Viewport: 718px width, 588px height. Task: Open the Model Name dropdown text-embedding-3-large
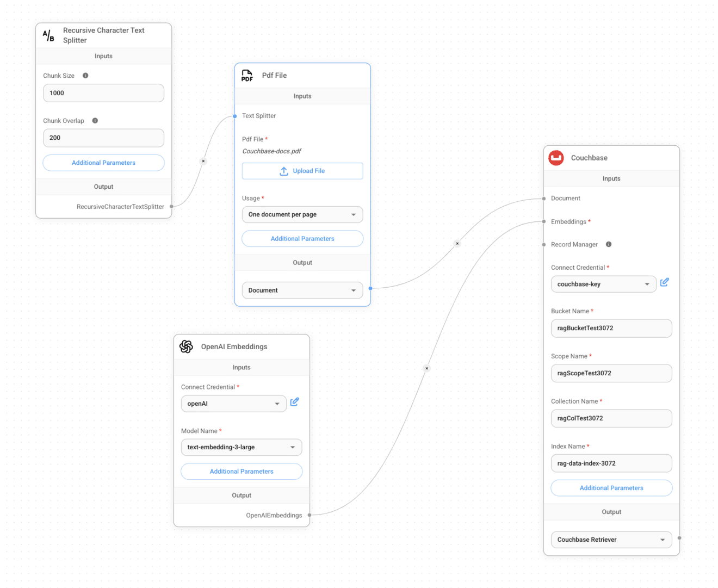(x=241, y=447)
